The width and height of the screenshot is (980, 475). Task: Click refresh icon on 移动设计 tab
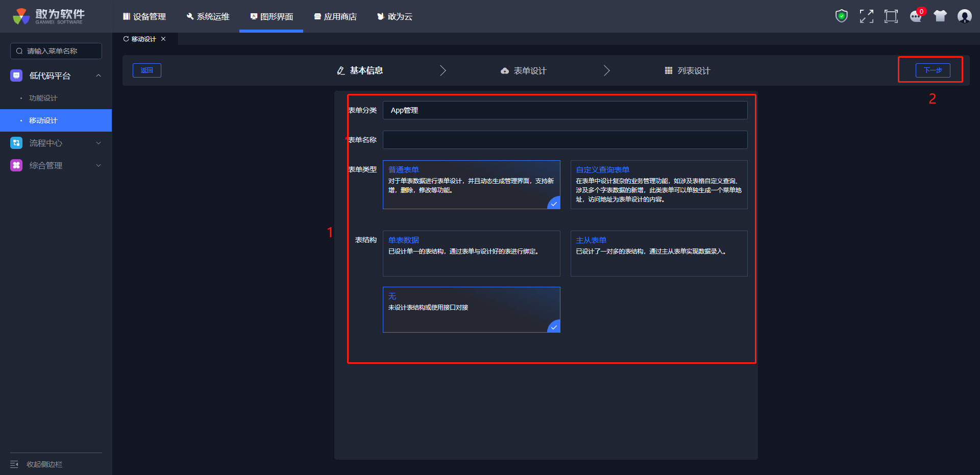tap(126, 39)
